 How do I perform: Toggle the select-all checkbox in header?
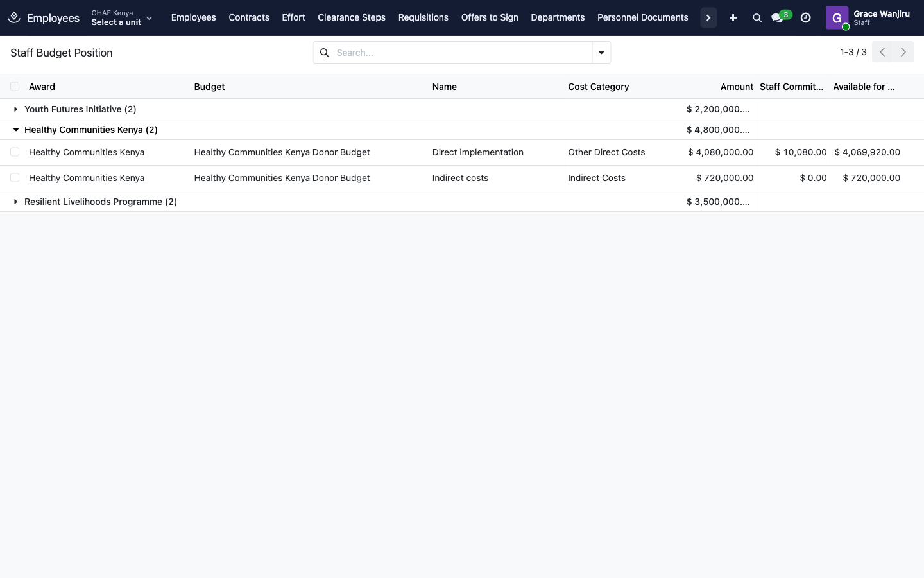(15, 87)
